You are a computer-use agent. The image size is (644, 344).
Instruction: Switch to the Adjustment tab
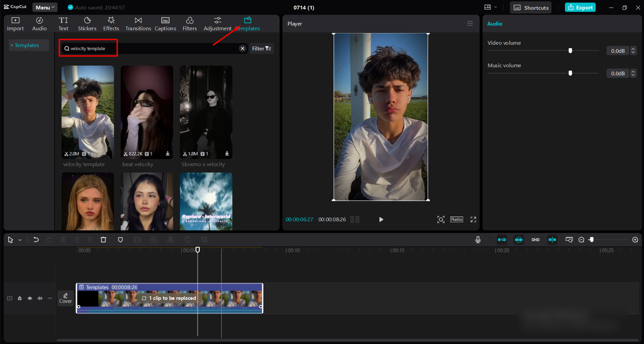tap(217, 24)
